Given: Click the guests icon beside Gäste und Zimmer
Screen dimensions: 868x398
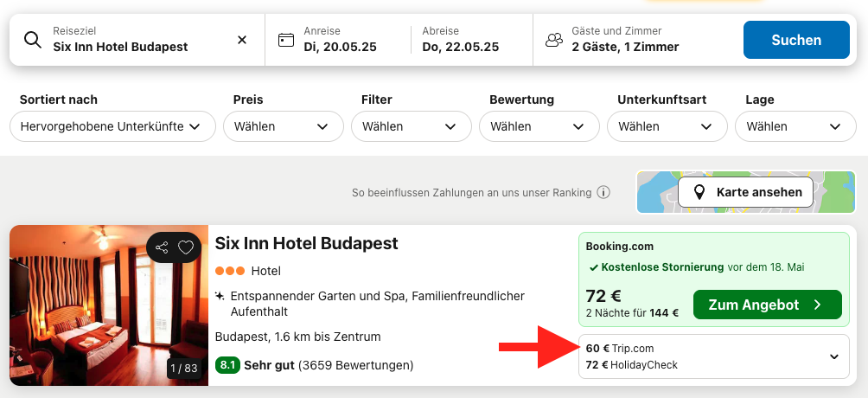Looking at the screenshot, I should coord(553,40).
